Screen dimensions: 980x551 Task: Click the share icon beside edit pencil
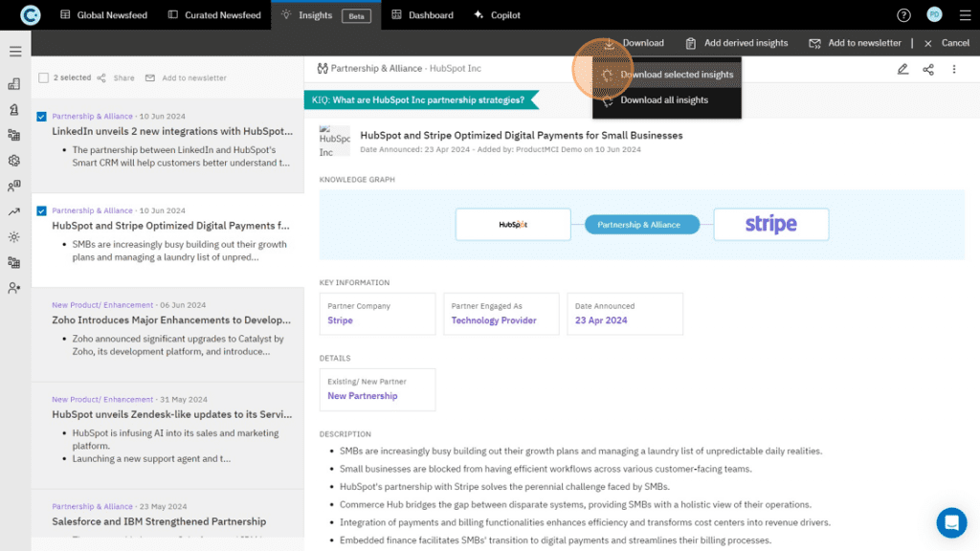(928, 69)
